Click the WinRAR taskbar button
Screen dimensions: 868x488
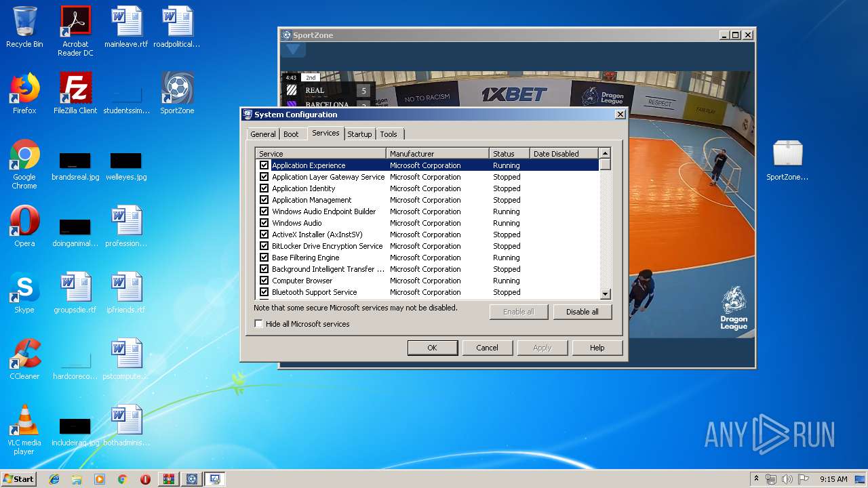click(168, 479)
